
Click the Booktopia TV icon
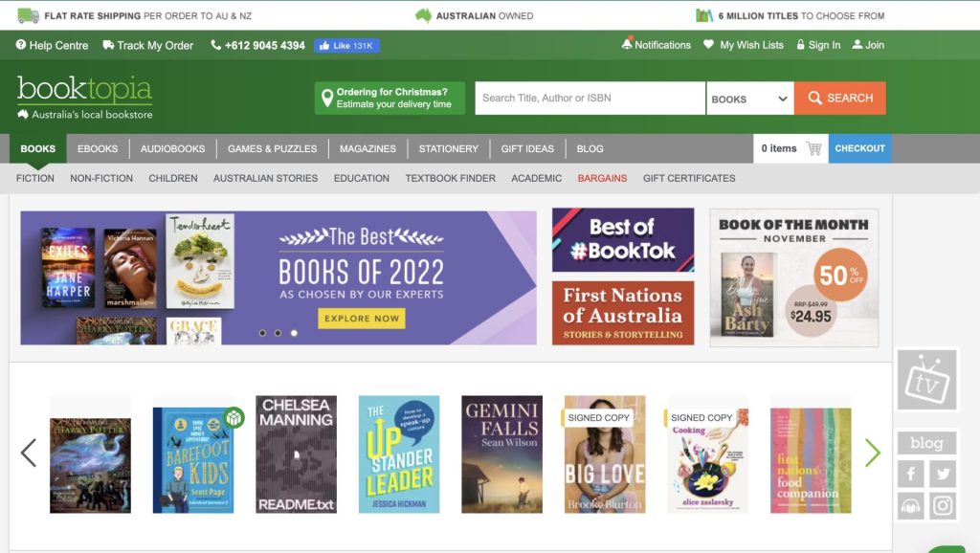pyautogui.click(x=925, y=379)
